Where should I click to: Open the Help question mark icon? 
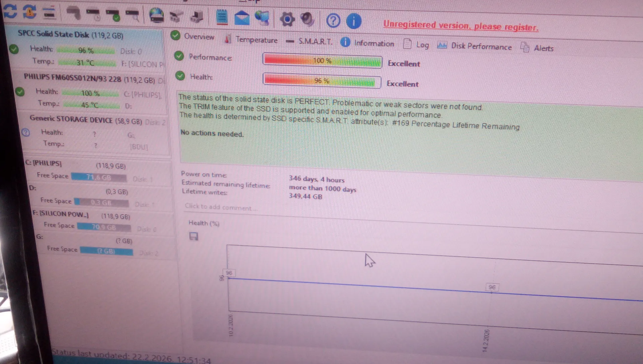click(x=333, y=21)
